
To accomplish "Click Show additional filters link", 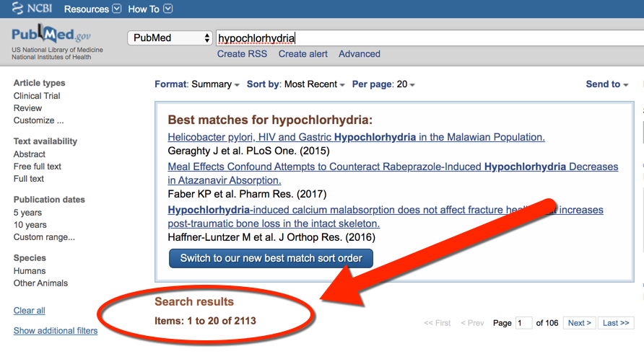I will 56,331.
